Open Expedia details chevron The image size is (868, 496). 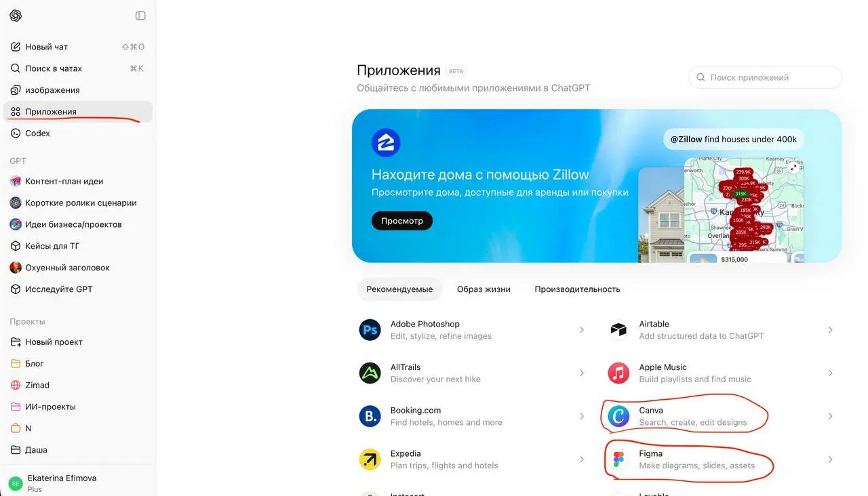[x=582, y=459]
